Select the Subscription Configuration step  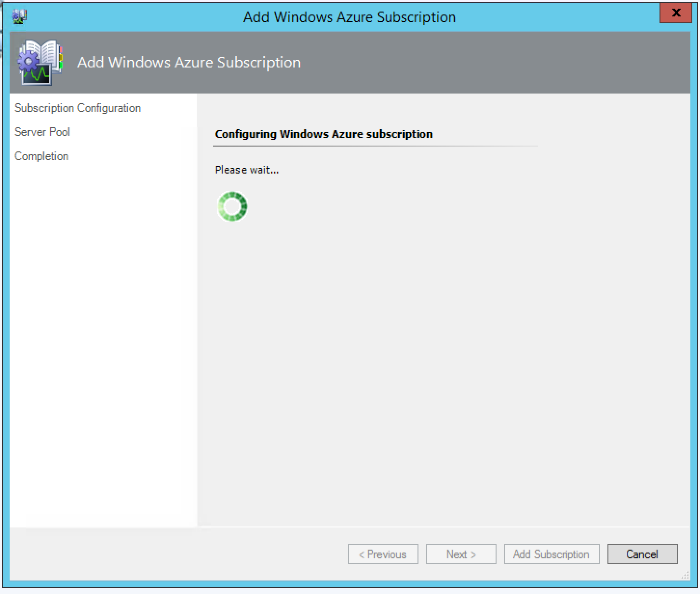(78, 108)
